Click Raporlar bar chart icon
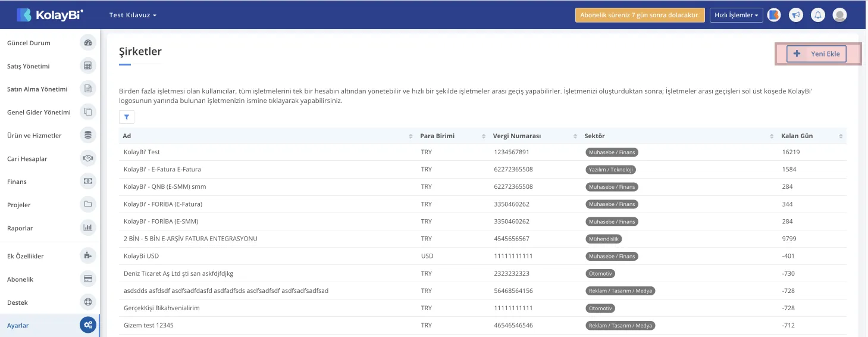This screenshot has height=337, width=868. click(x=88, y=227)
